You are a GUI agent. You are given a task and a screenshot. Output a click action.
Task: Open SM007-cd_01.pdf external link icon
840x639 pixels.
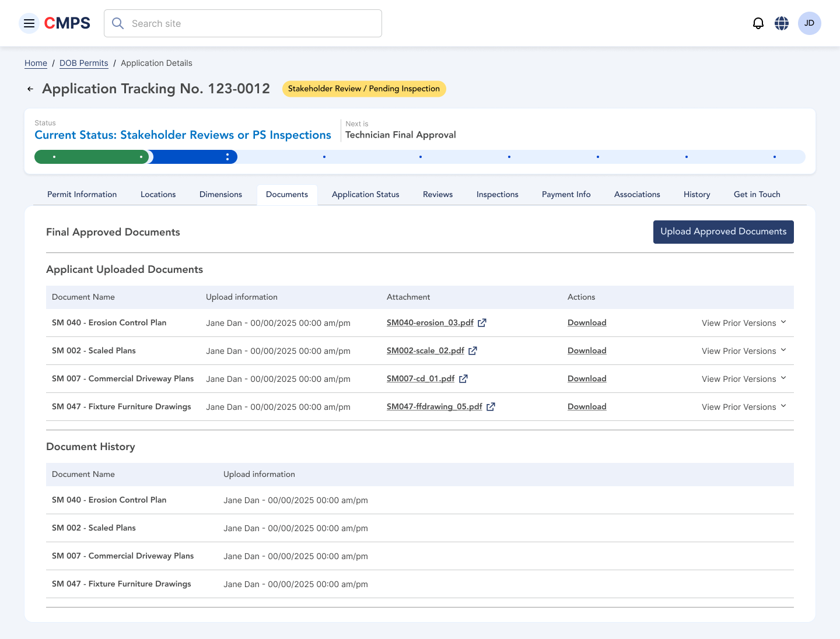click(x=463, y=379)
